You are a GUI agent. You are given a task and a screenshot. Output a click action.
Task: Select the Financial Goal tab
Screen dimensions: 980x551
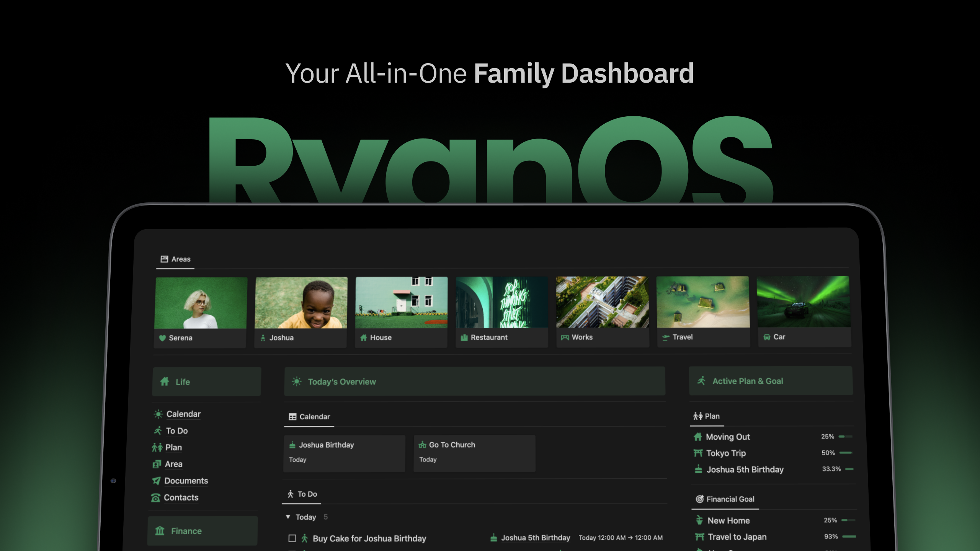coord(725,499)
